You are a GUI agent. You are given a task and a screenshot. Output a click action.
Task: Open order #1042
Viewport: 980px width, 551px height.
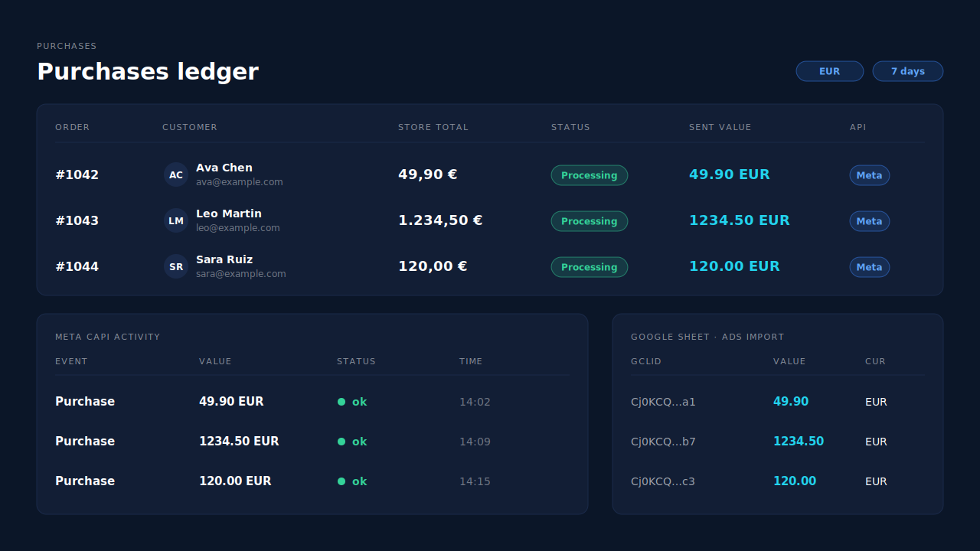pyautogui.click(x=77, y=174)
